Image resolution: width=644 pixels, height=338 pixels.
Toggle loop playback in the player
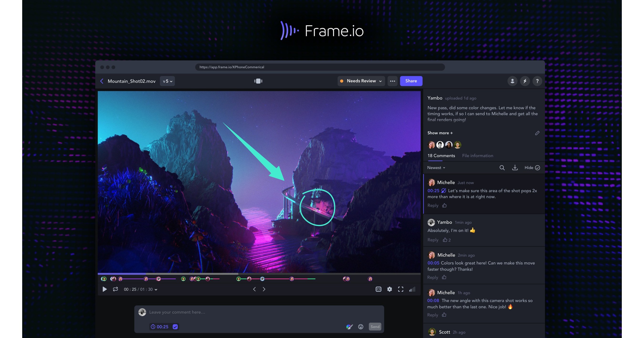pos(115,289)
